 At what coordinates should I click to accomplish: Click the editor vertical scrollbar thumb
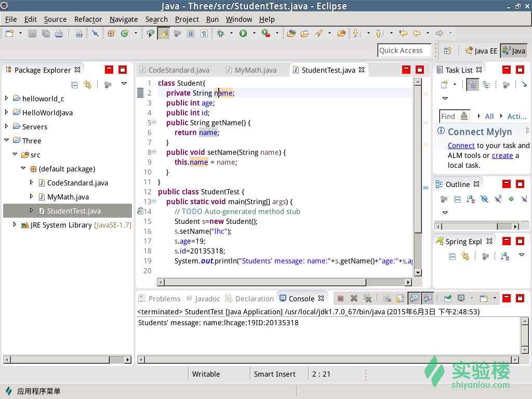coord(418,159)
